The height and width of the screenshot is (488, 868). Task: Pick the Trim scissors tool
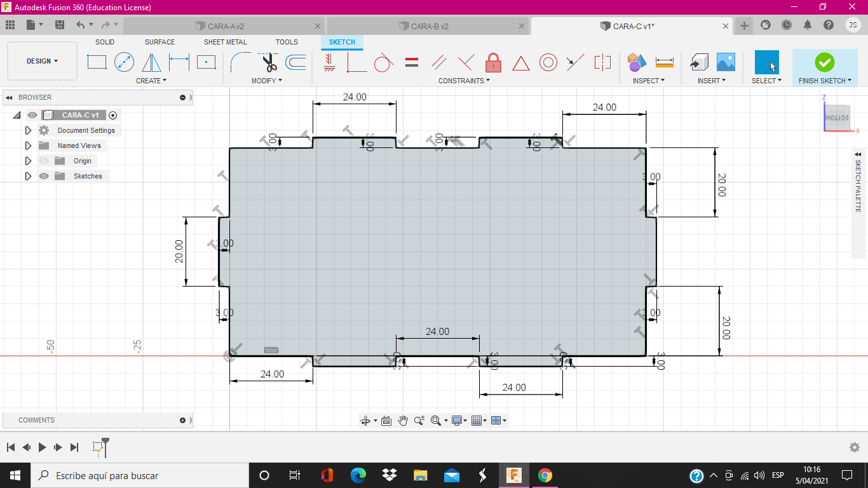click(269, 62)
